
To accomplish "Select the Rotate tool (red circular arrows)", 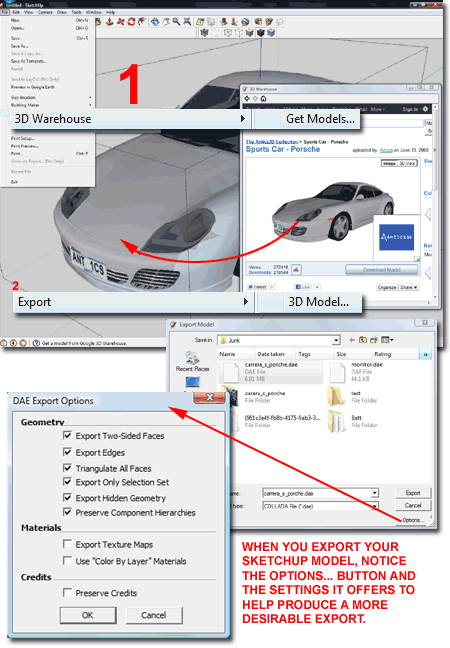I will point(131,21).
